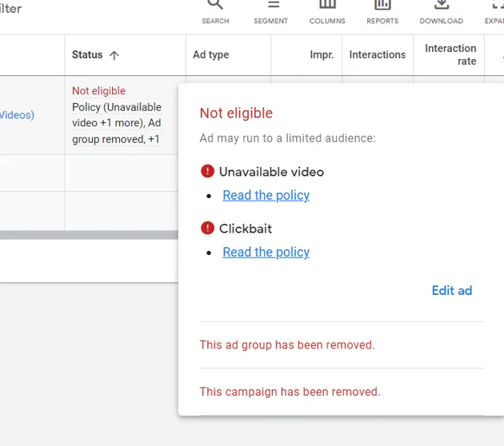Click the Clickbait error icon
Image resolution: width=504 pixels, height=446 pixels.
(x=207, y=228)
